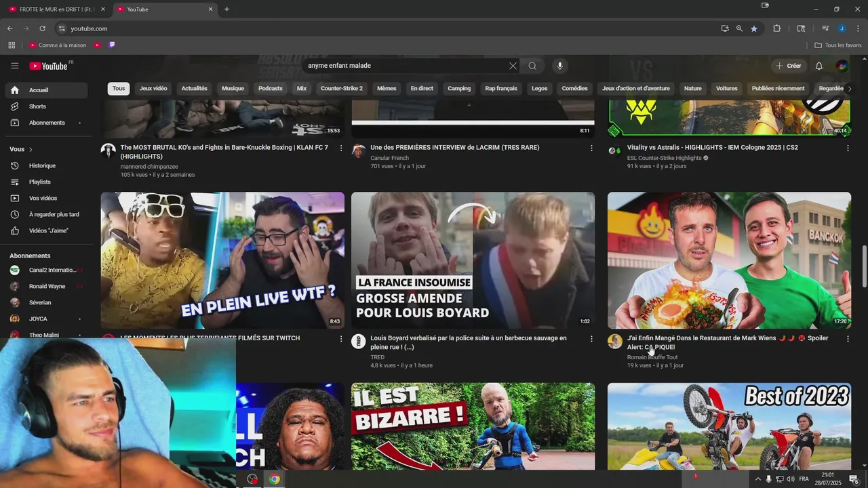Open À regarder plus tard
This screenshot has width=868, height=488.
pos(46,214)
